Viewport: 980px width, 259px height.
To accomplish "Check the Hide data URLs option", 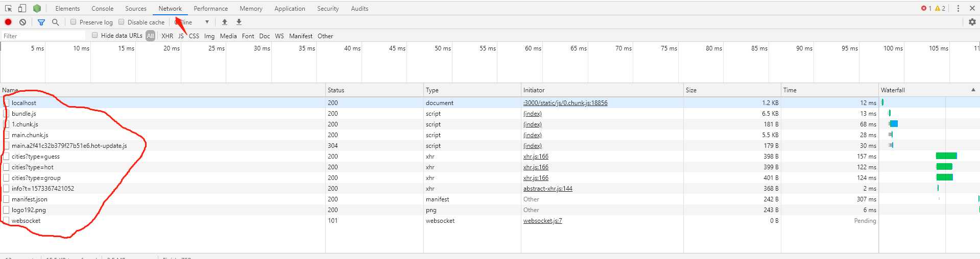I will (95, 35).
